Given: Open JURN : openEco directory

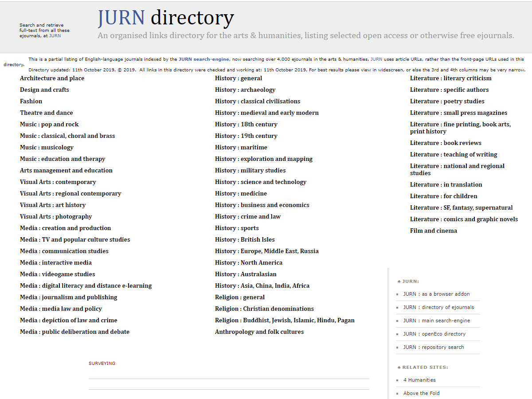Looking at the screenshot, I should point(434,334).
